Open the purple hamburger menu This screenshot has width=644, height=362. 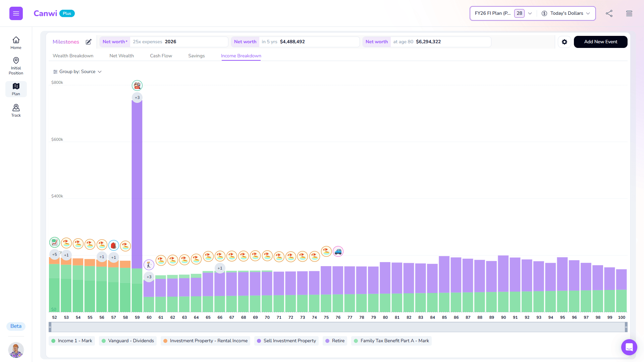click(x=16, y=13)
